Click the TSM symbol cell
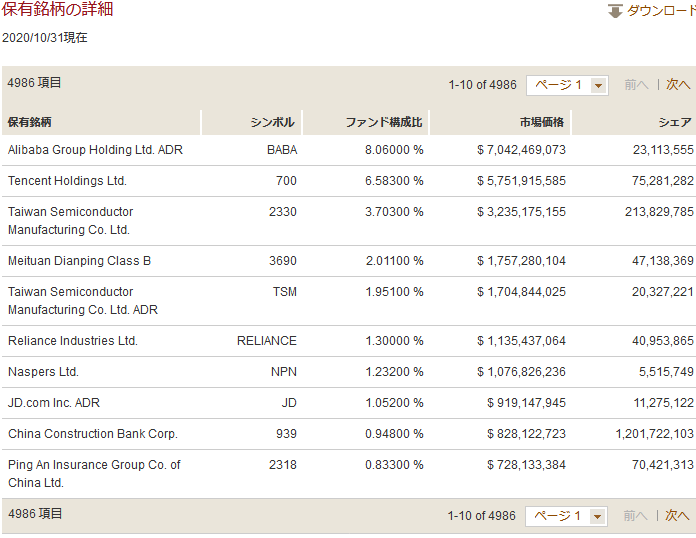This screenshot has width=696, height=538. pyautogui.click(x=285, y=292)
